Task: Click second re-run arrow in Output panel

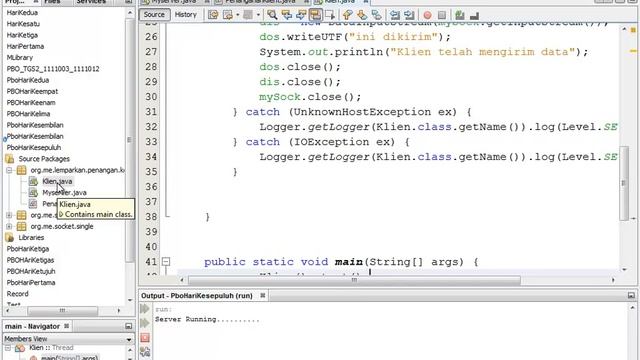Action: (144, 323)
